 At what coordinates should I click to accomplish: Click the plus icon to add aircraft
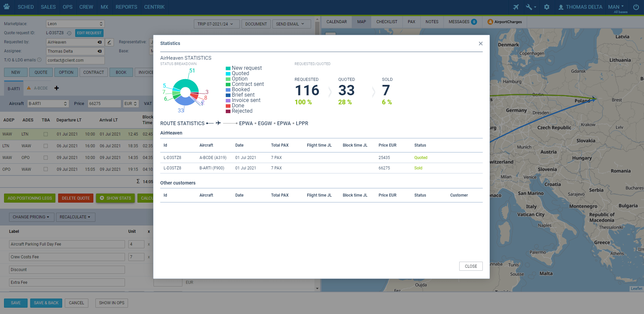(x=57, y=88)
